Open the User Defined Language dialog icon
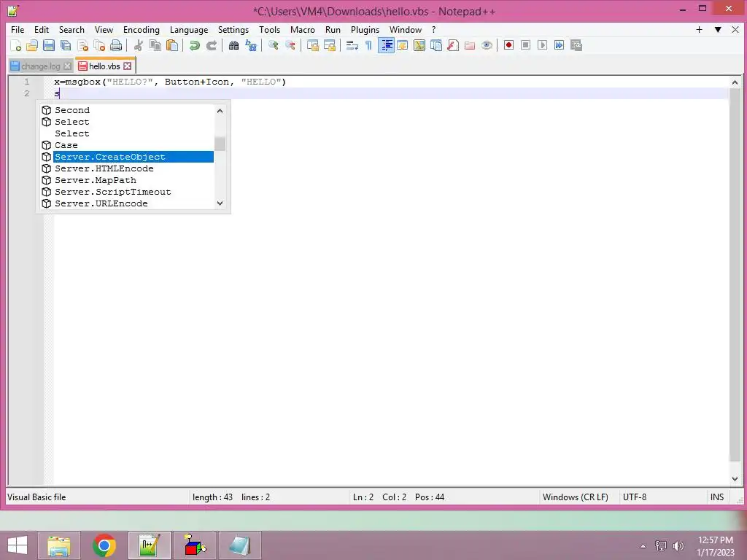The width and height of the screenshot is (747, 560). 403,45
